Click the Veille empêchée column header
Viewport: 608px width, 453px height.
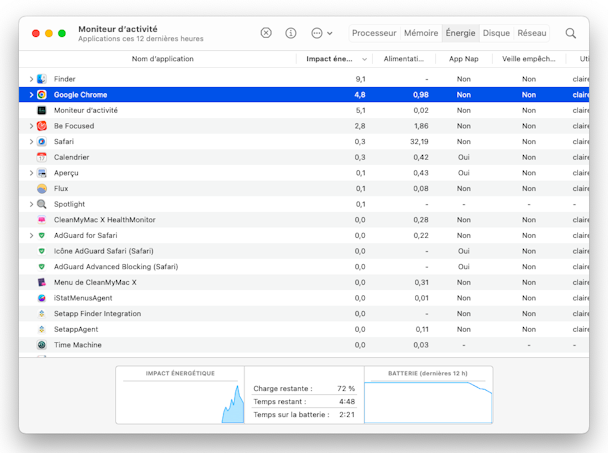coord(529,59)
